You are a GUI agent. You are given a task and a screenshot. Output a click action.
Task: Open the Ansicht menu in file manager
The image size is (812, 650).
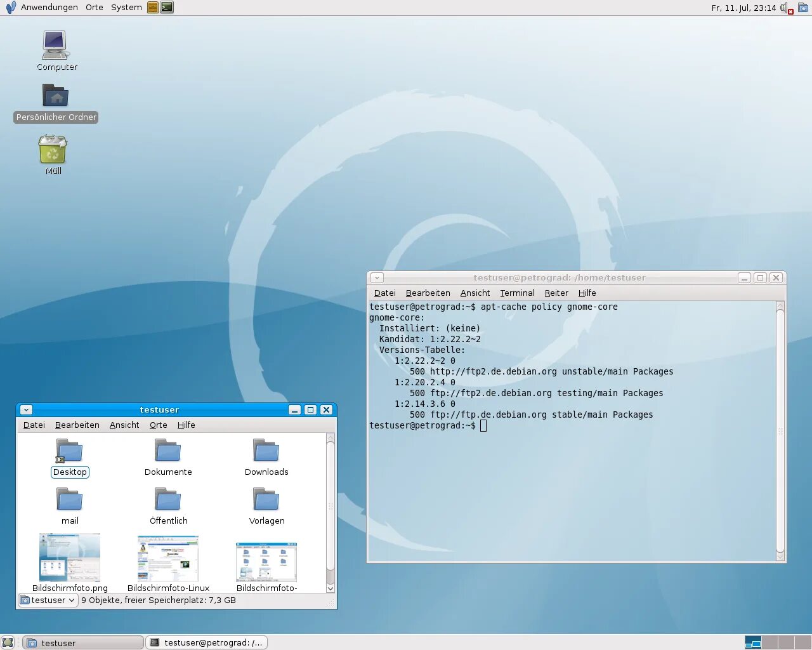[124, 425]
